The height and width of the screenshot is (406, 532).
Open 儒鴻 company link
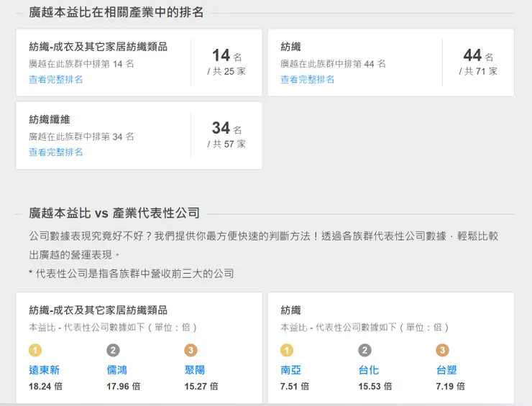[x=117, y=369]
